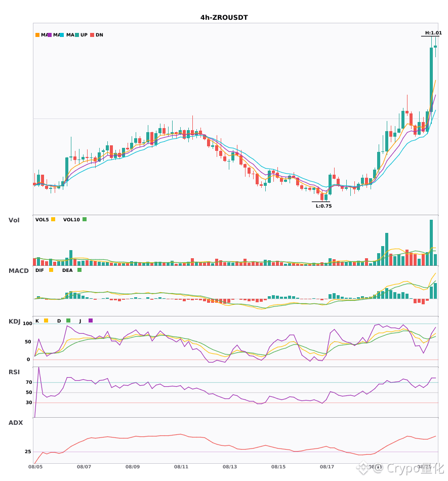Click the L:0.75 low price label

click(x=323, y=206)
